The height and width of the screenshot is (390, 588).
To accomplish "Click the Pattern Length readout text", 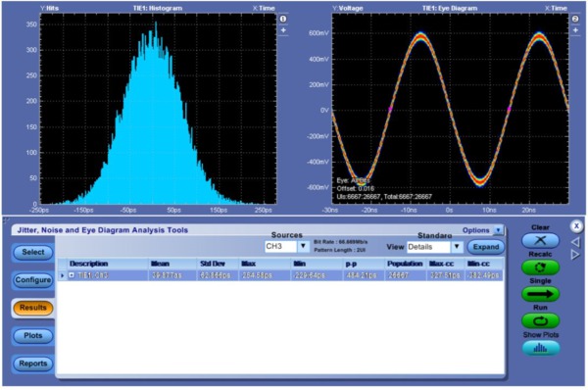I will tap(339, 250).
